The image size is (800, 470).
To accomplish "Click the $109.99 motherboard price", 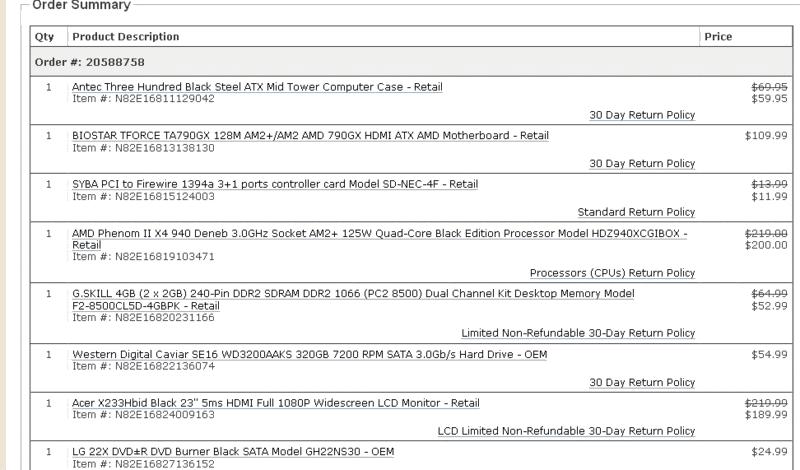I will tap(766, 136).
